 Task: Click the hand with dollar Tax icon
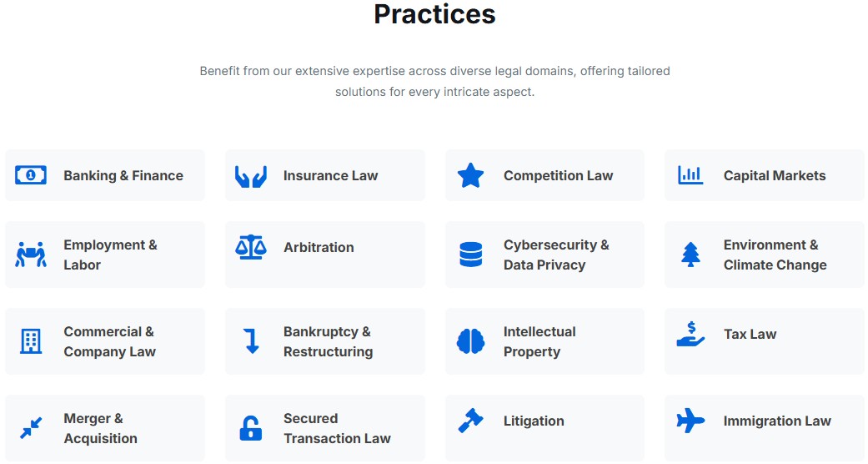coord(690,335)
